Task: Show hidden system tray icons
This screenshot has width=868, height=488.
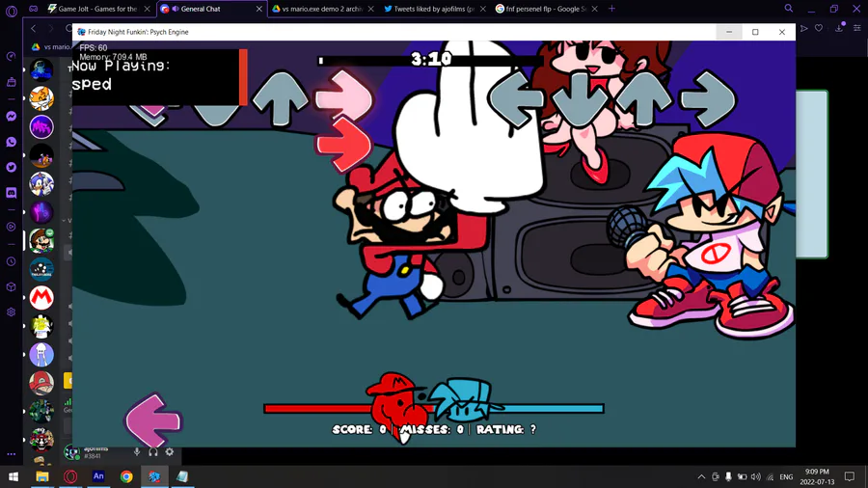Action: [x=701, y=477]
